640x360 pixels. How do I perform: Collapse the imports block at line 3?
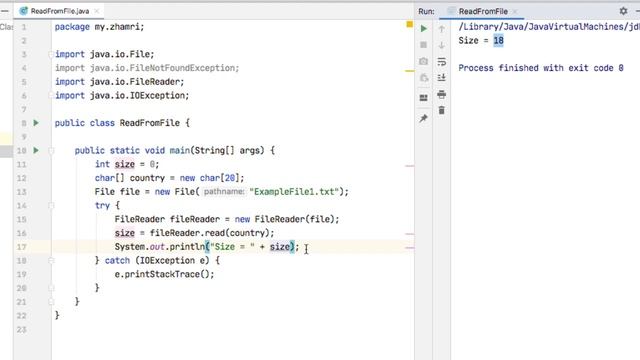click(x=51, y=54)
